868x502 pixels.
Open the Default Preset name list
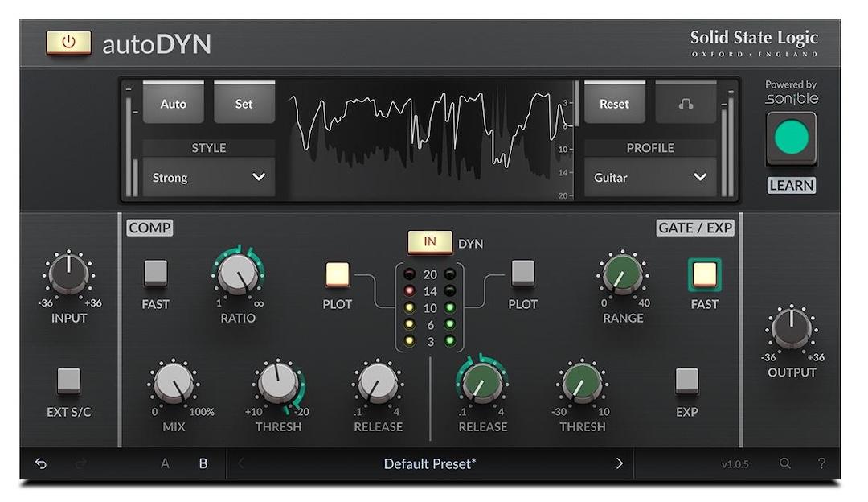click(x=430, y=463)
